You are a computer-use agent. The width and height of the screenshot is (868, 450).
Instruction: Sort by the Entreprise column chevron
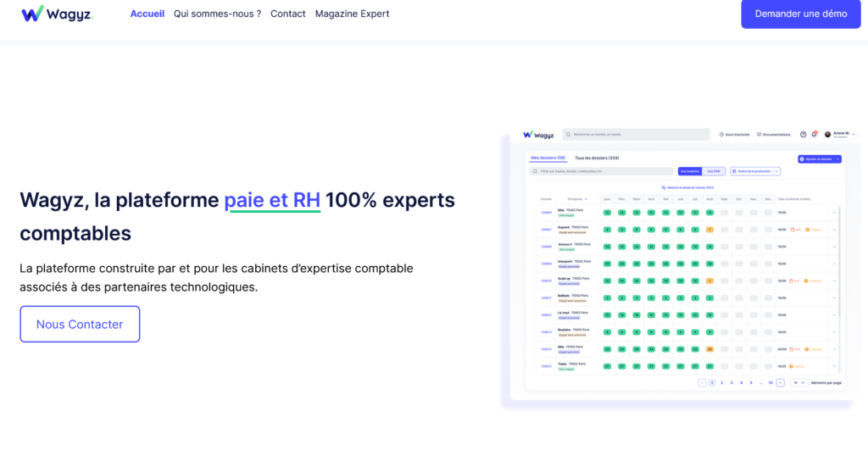[x=587, y=199]
